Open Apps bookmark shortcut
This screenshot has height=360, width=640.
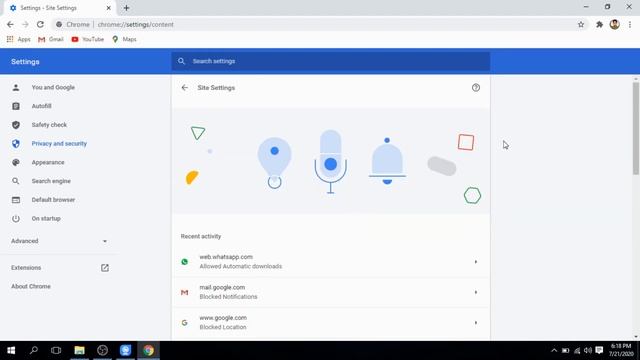coord(18,39)
